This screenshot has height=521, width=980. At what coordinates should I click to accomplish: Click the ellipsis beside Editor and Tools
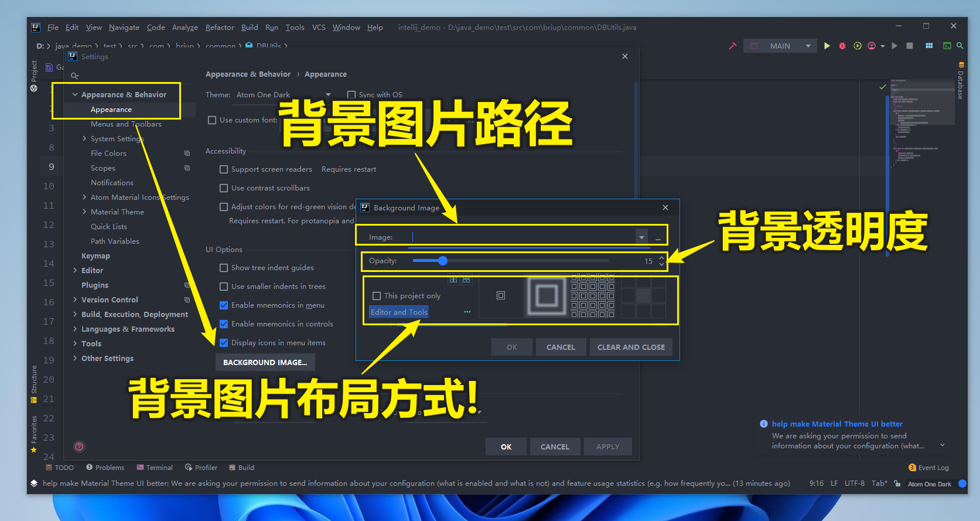coord(467,312)
